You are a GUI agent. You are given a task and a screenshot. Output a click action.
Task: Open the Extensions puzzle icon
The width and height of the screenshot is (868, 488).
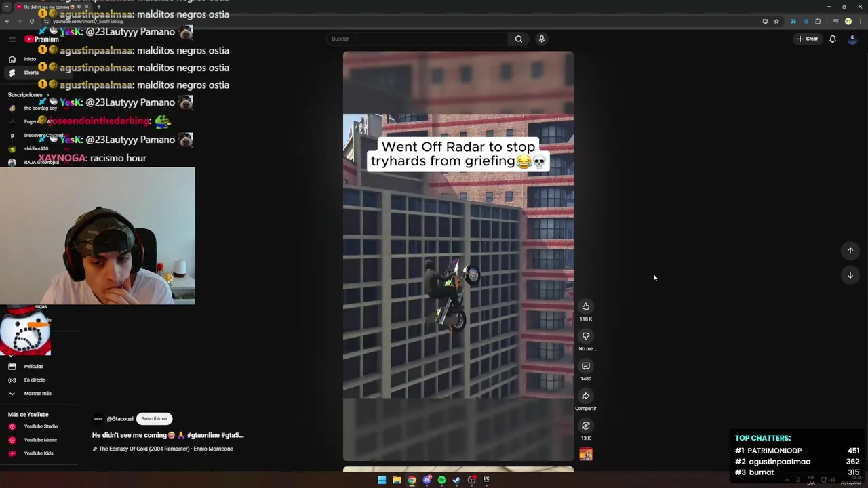point(818,22)
